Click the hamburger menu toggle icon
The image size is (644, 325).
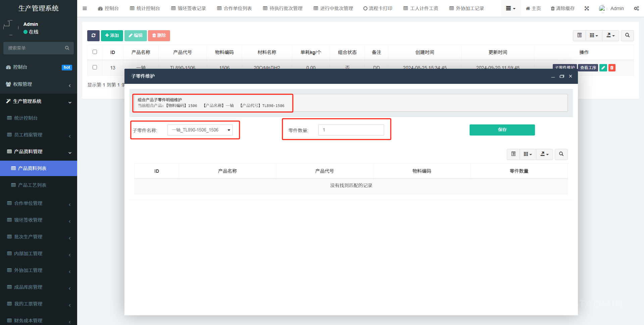click(x=85, y=8)
